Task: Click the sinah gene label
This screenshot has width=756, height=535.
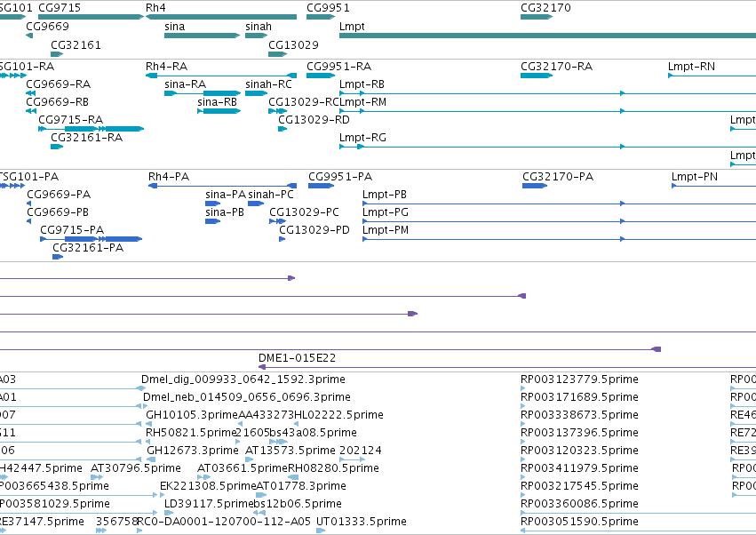Action: click(259, 27)
